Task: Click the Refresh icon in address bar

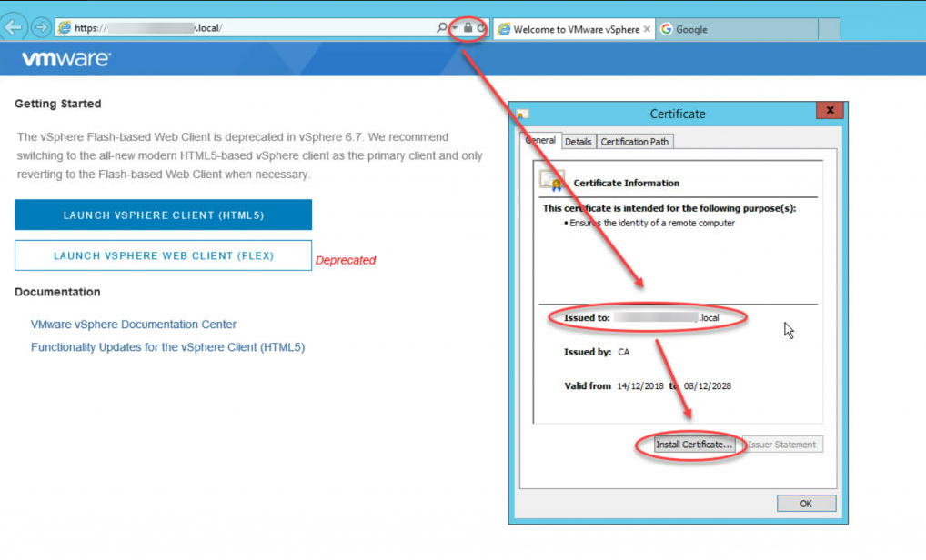Action: [x=481, y=28]
